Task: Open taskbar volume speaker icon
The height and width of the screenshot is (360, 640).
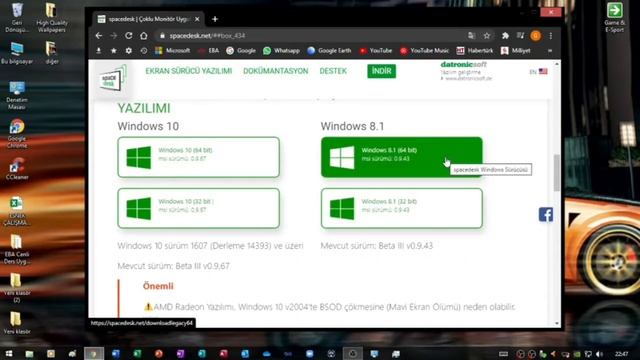Action: 599,354
